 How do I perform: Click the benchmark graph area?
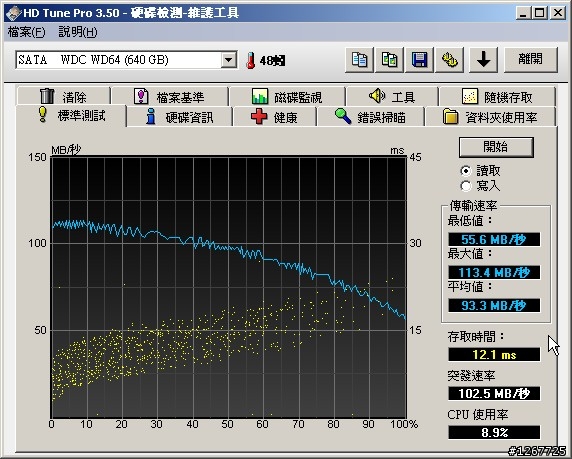[x=229, y=287]
